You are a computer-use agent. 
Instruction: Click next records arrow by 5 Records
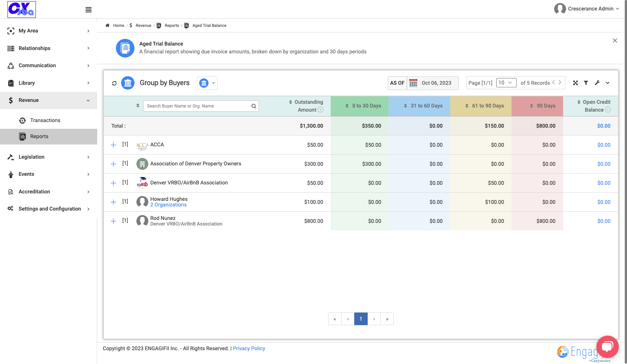tap(560, 83)
